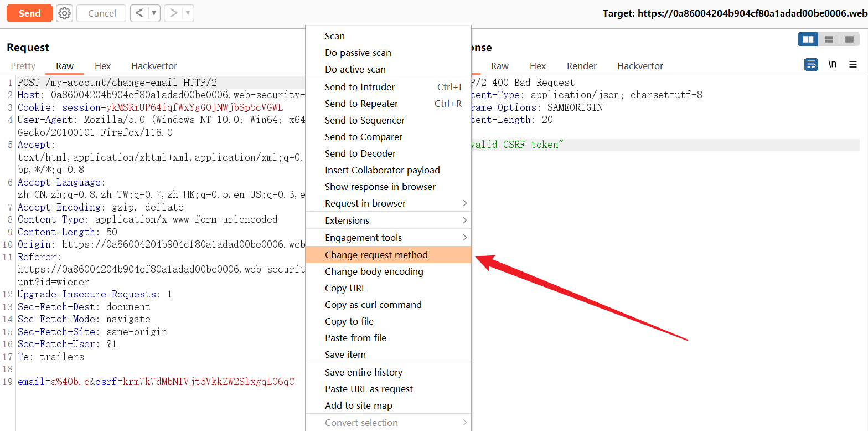Click Copy as curl command
The image size is (868, 431).
click(373, 305)
